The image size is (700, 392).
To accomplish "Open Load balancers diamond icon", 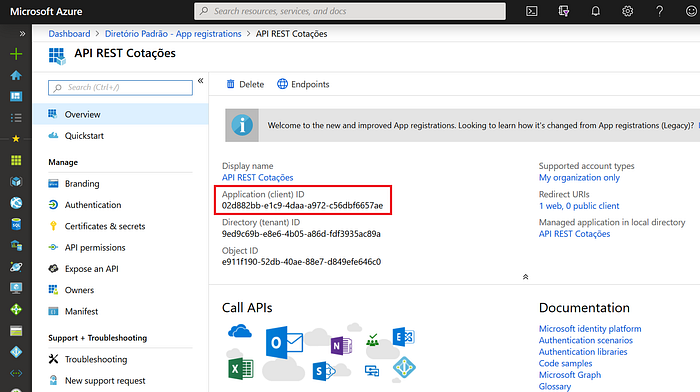I will pos(16,309).
